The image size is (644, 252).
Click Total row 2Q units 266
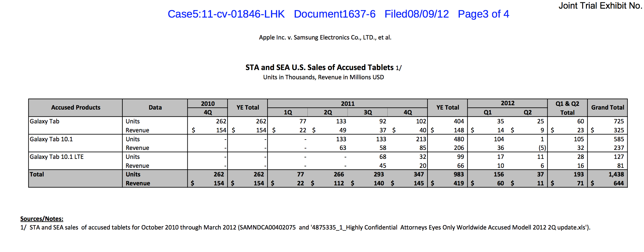click(339, 174)
